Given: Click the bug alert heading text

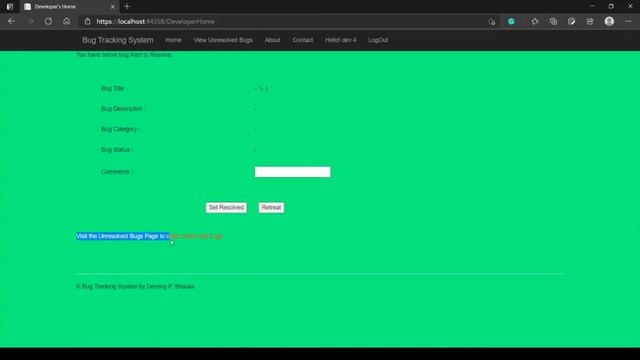Looking at the screenshot, I should click(124, 55).
